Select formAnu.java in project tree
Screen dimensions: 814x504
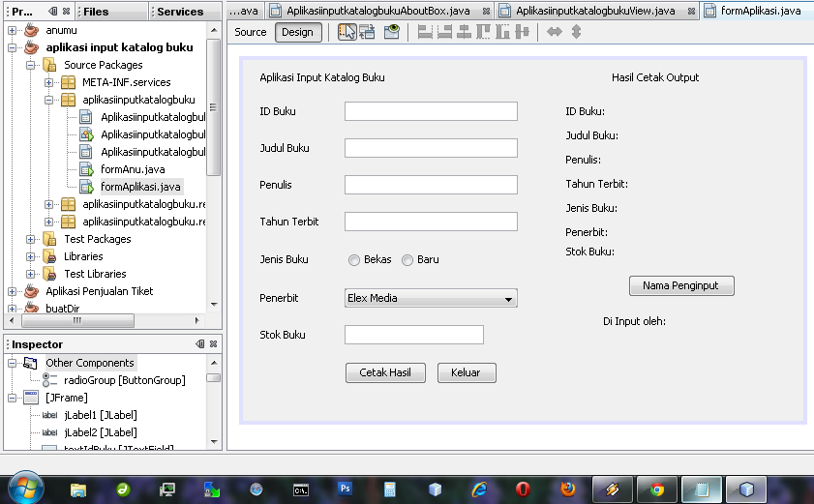[x=133, y=169]
